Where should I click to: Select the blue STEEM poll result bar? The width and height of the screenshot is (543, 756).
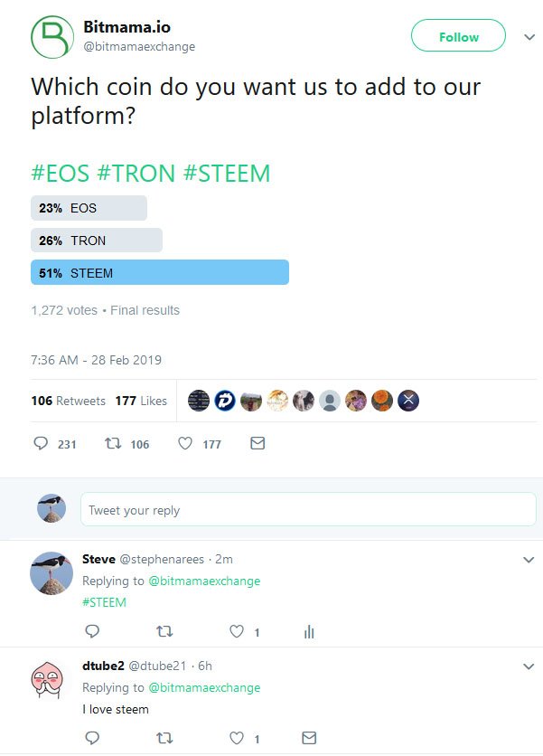pyautogui.click(x=160, y=272)
